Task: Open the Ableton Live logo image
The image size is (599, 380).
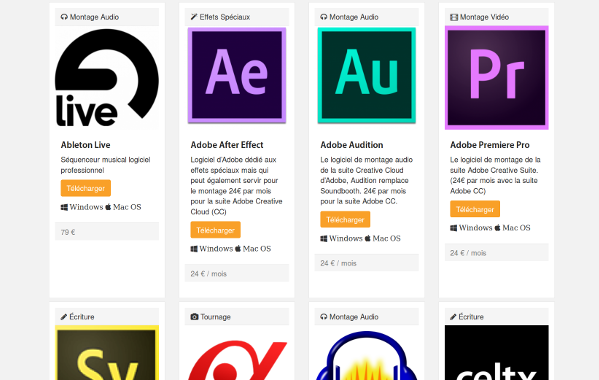Action: 107,78
